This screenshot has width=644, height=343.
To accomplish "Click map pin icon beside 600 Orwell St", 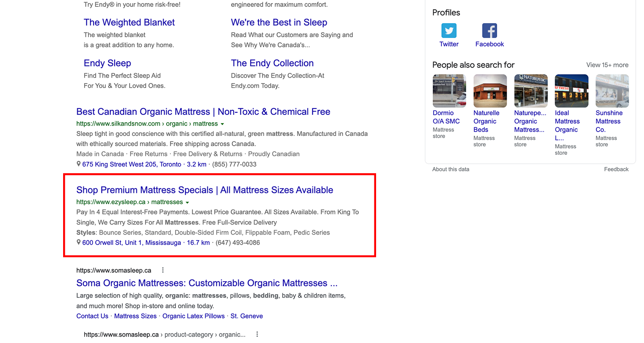I will pyautogui.click(x=79, y=243).
